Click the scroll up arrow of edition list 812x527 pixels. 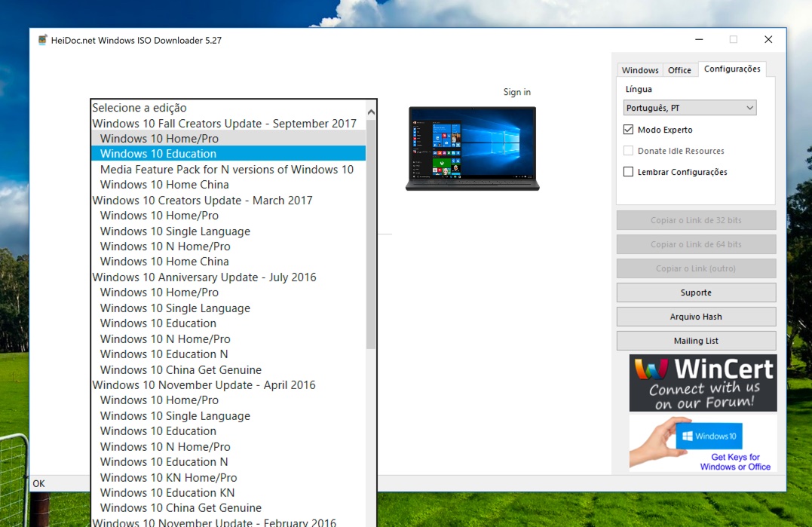click(370, 112)
